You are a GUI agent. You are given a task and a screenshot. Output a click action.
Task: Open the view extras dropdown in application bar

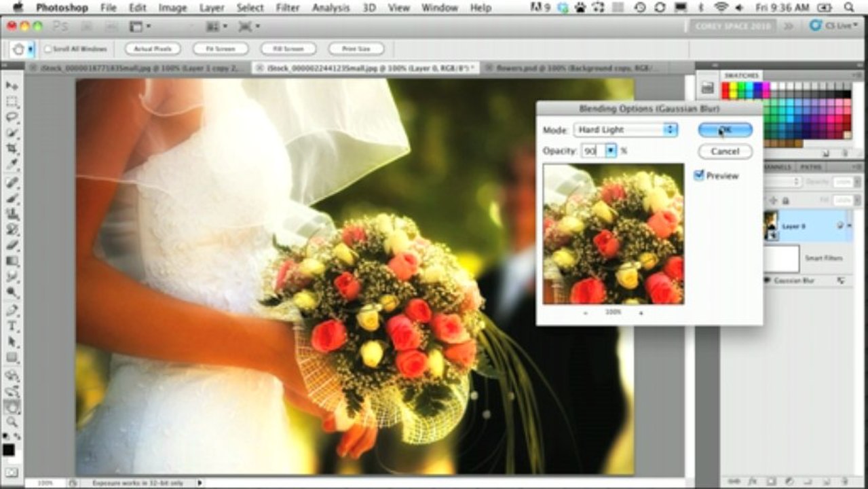pos(140,26)
